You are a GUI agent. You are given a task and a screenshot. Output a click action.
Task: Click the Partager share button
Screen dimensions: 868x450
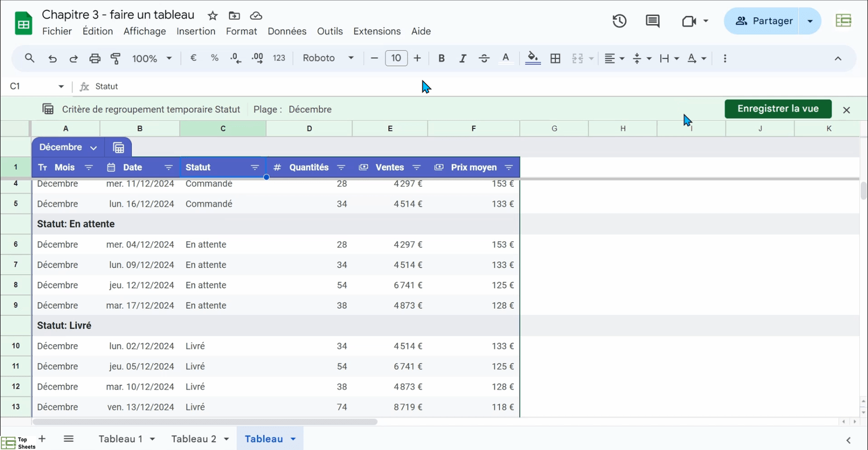[763, 21]
